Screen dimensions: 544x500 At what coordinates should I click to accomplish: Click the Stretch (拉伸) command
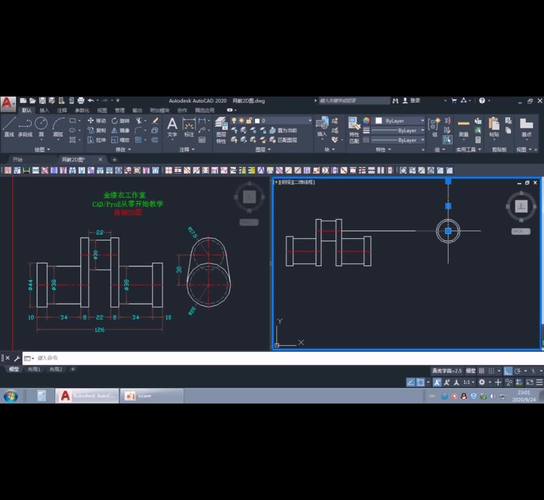[x=97, y=140]
